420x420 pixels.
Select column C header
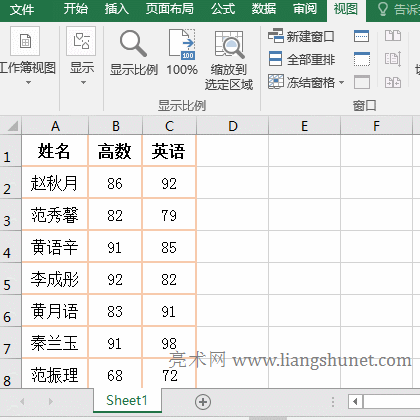click(169, 126)
